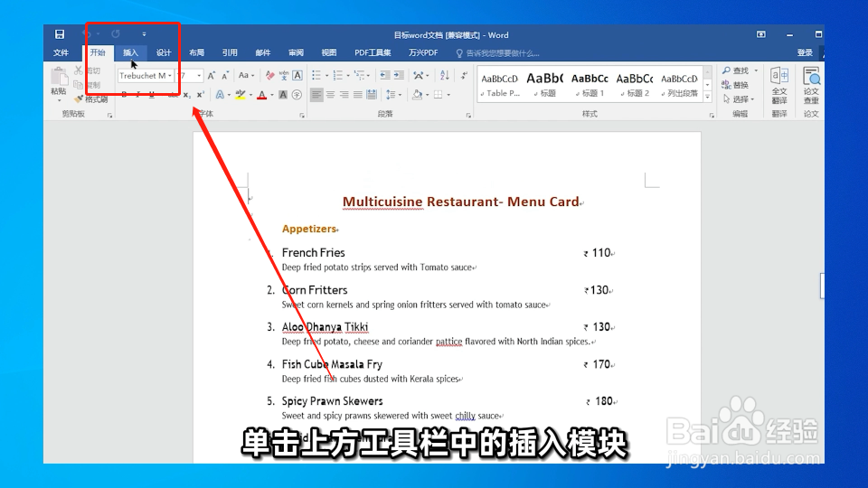Image resolution: width=868 pixels, height=488 pixels.
Task: Increase font size with the grow font icon
Action: coord(211,75)
